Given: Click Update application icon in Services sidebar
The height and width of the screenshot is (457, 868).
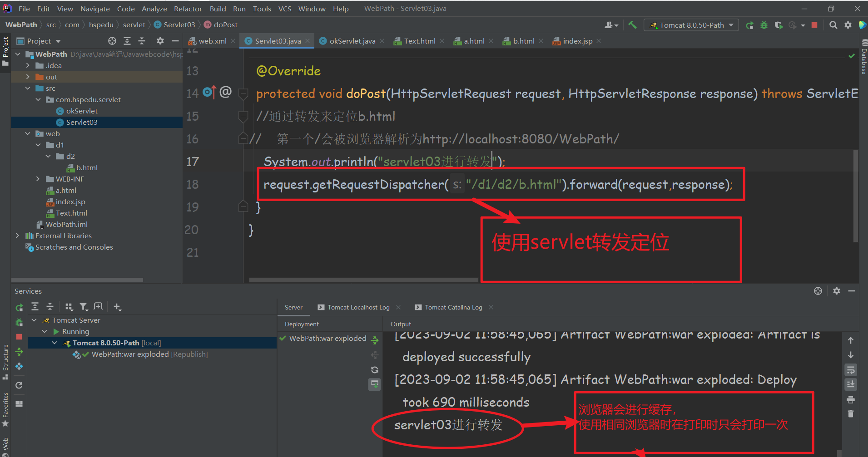Looking at the screenshot, I should tap(19, 351).
